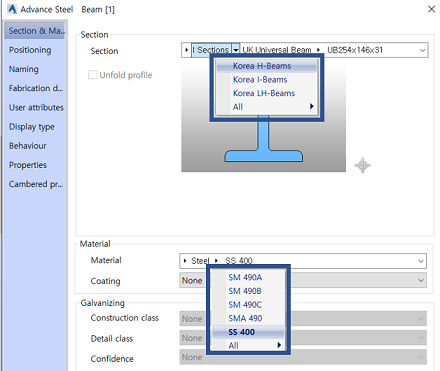The height and width of the screenshot is (371, 440).
Task: Pick SM 490B material
Action: (x=248, y=291)
